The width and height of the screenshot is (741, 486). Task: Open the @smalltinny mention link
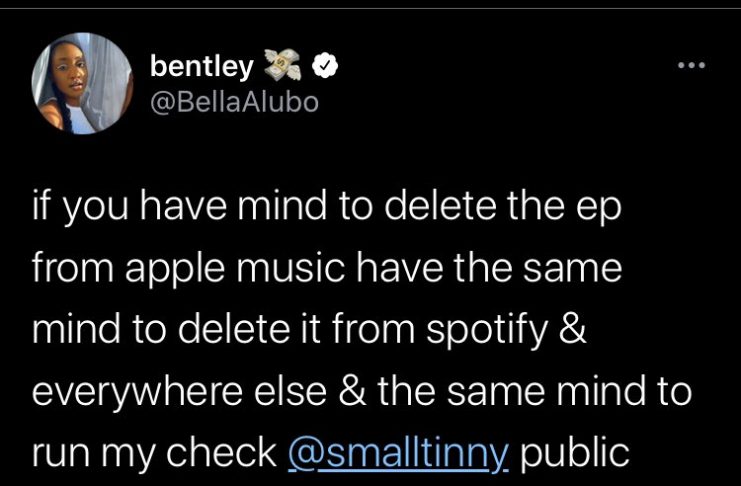pos(398,451)
